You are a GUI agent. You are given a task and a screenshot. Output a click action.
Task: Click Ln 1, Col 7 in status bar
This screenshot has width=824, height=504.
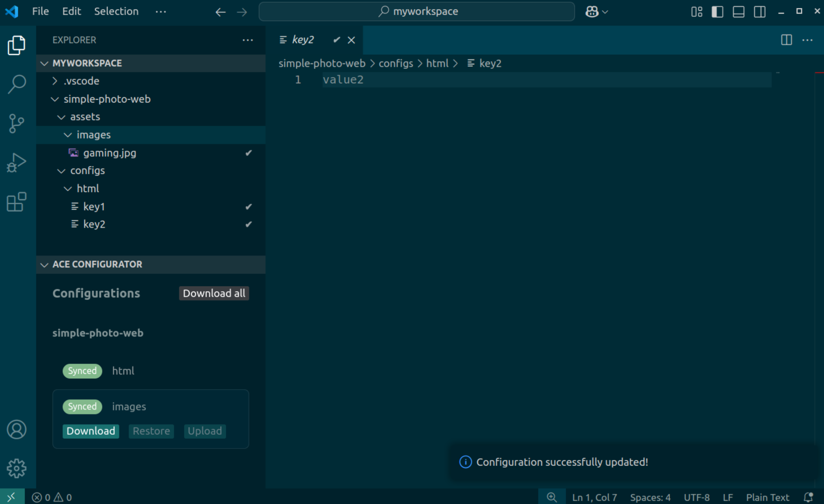tap(594, 497)
